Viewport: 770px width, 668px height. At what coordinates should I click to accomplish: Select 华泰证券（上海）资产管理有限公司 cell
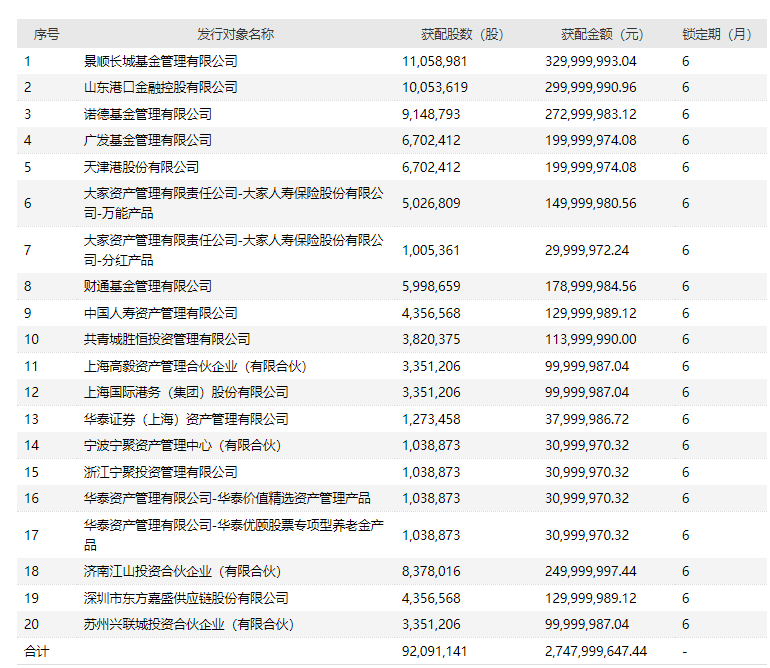(x=186, y=419)
